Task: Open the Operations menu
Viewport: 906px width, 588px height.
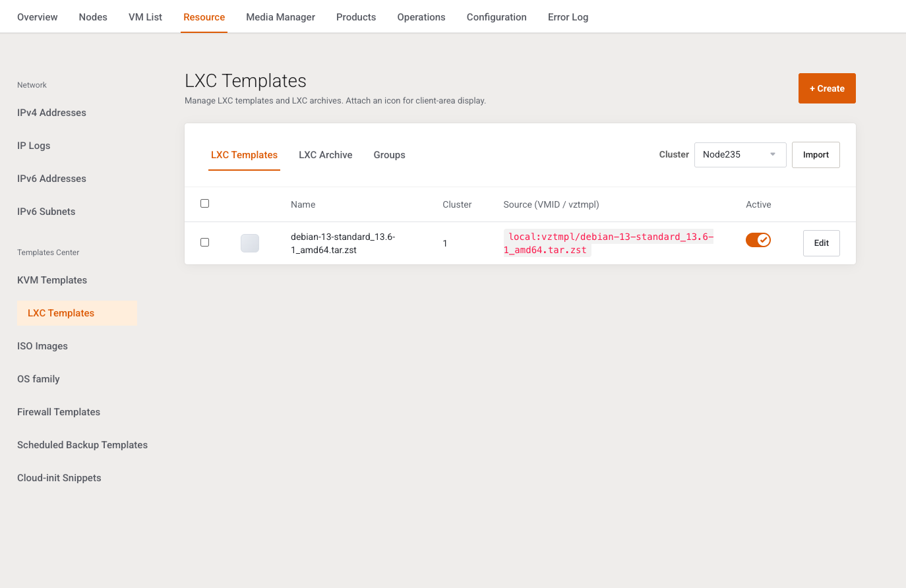Action: point(421,17)
